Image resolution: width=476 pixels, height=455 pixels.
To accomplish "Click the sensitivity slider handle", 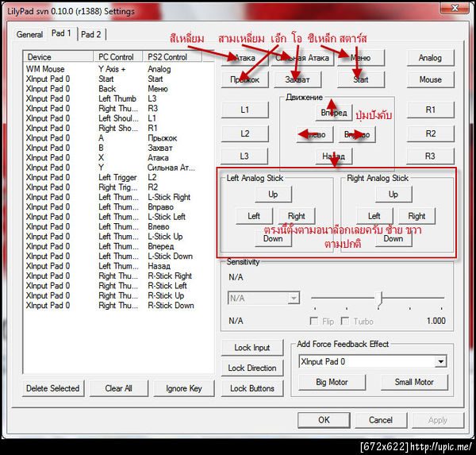I will [x=379, y=299].
